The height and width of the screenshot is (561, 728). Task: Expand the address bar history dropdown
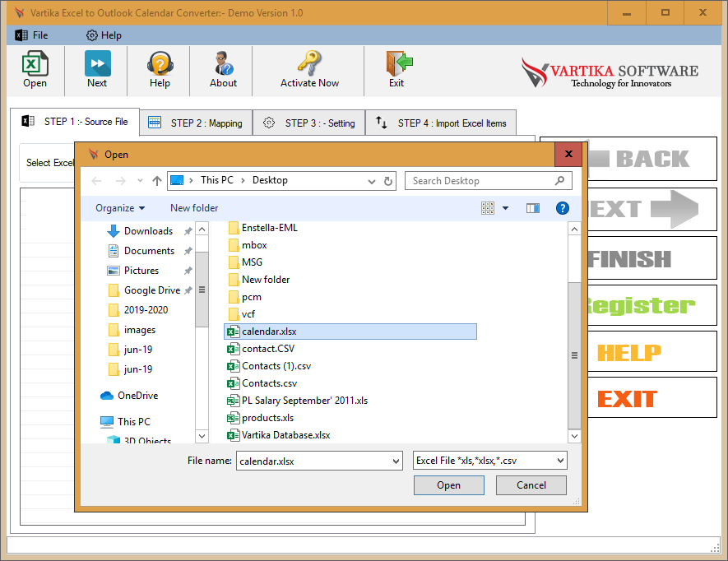tap(372, 181)
